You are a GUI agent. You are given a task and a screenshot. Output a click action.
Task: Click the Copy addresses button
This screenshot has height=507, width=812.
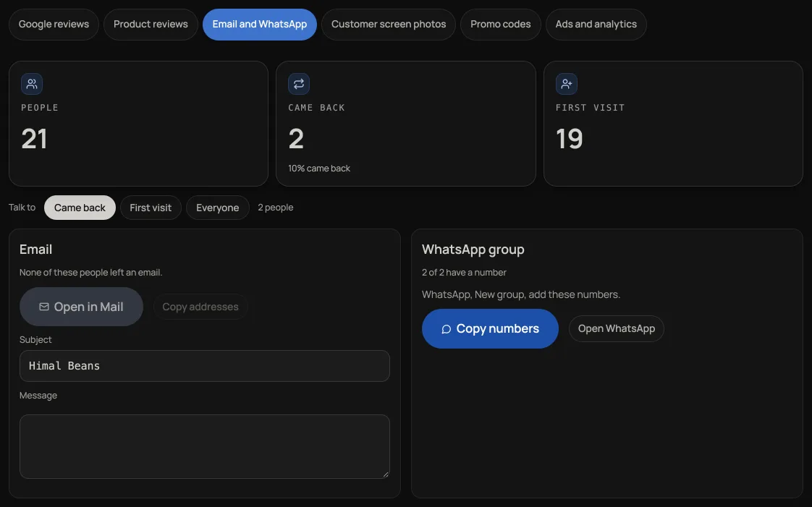pos(200,307)
